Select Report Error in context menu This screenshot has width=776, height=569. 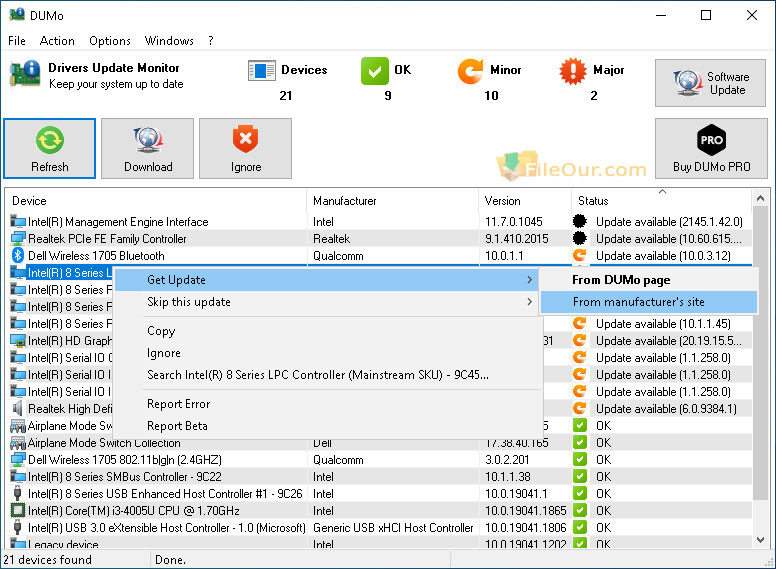click(327, 404)
